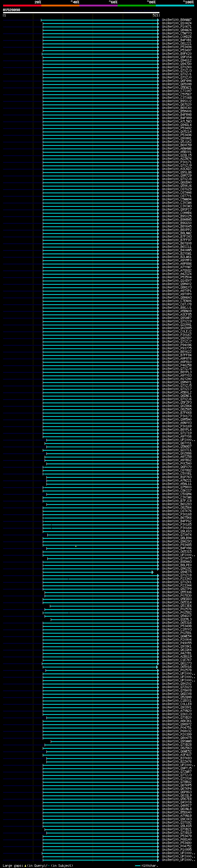Image resolution: width=197 pixels, height=868 pixels.
Task: Click the alignment bar of UniRef100_Q94ET5
Action: point(98,572)
